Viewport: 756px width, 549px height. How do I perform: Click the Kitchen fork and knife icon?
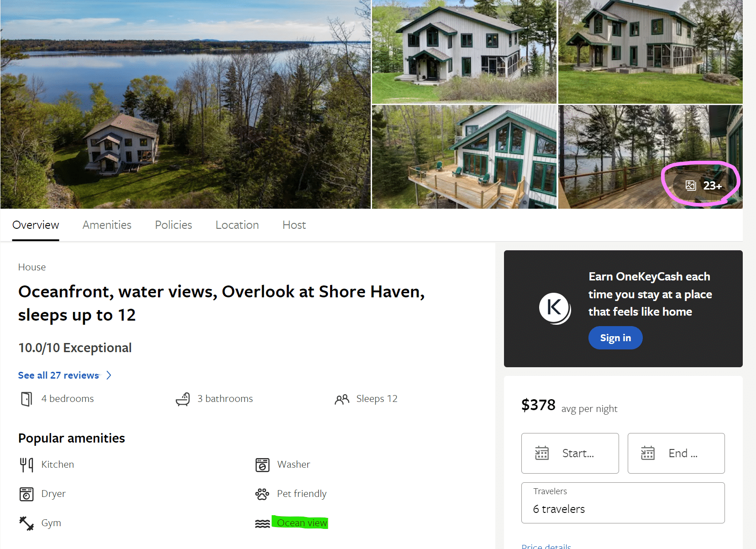tap(26, 465)
